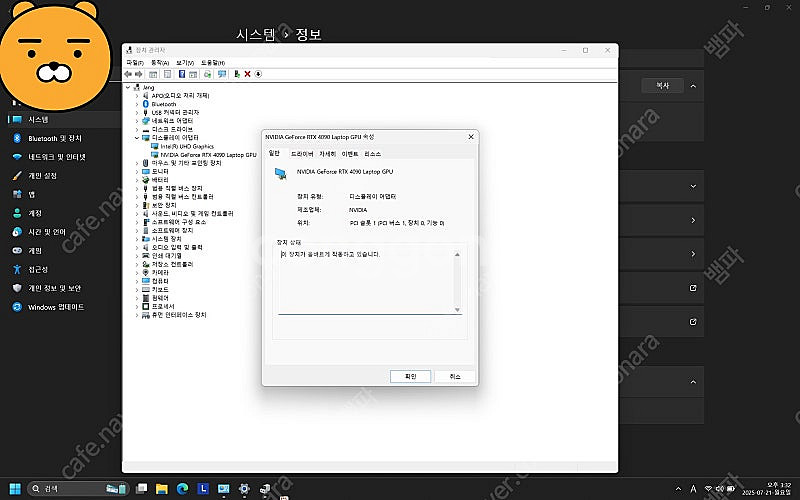Expand the 프로세서 tree node

(x=137, y=307)
